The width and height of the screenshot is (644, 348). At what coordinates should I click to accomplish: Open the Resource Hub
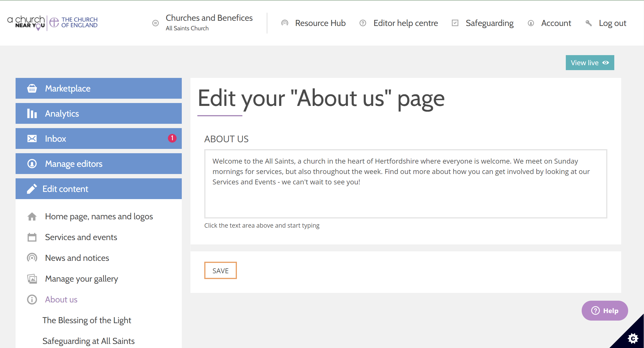click(320, 23)
